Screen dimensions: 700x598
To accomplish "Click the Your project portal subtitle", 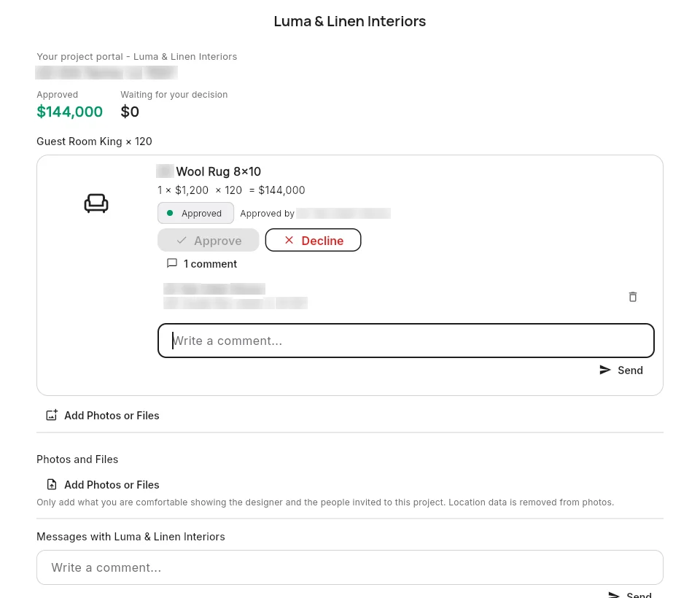I will 136,57.
